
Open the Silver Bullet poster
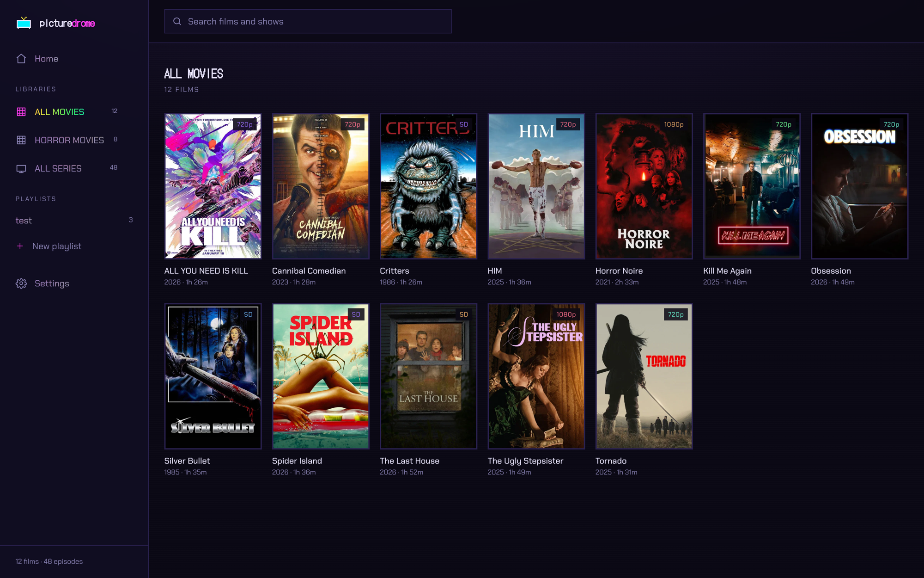pos(213,376)
